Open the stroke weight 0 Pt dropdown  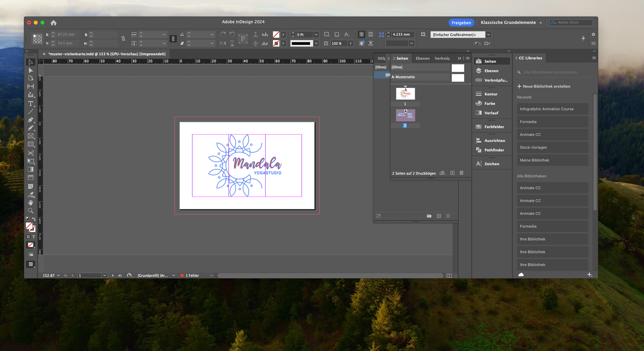[x=316, y=34]
